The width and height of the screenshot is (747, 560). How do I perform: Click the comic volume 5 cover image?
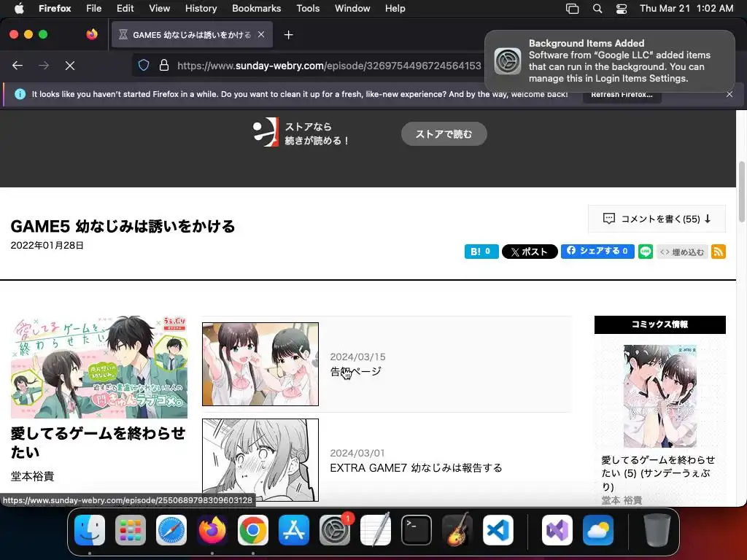point(659,396)
